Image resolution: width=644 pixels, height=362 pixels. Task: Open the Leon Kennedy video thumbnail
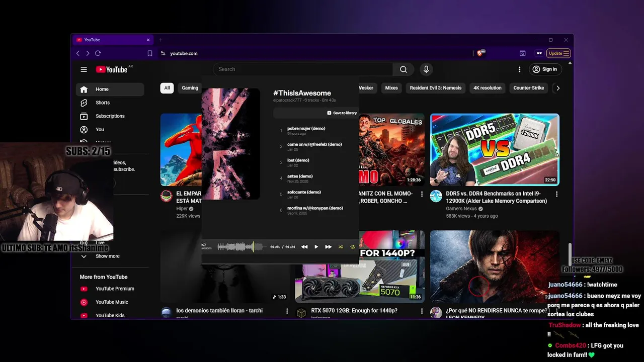tap(495, 266)
